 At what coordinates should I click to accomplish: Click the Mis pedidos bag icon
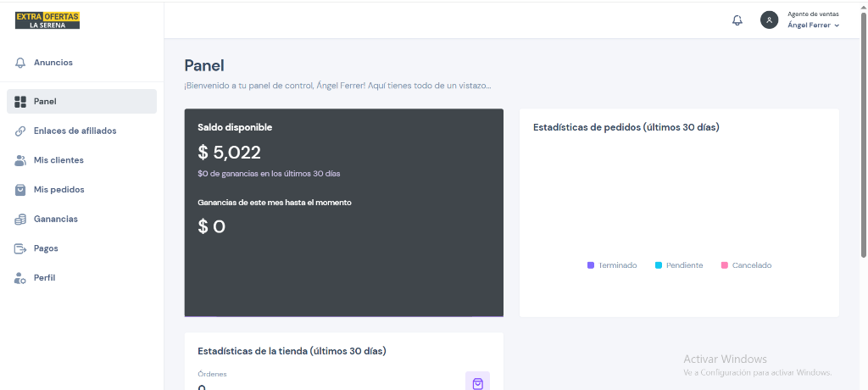pyautogui.click(x=20, y=190)
